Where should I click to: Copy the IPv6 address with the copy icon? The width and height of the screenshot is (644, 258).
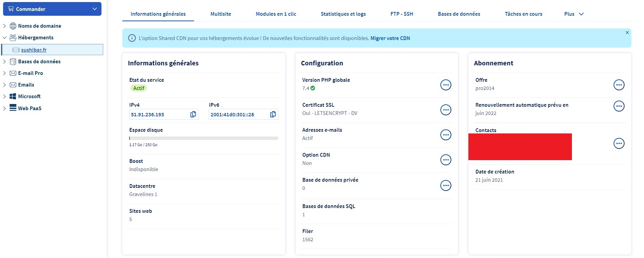pyautogui.click(x=273, y=114)
